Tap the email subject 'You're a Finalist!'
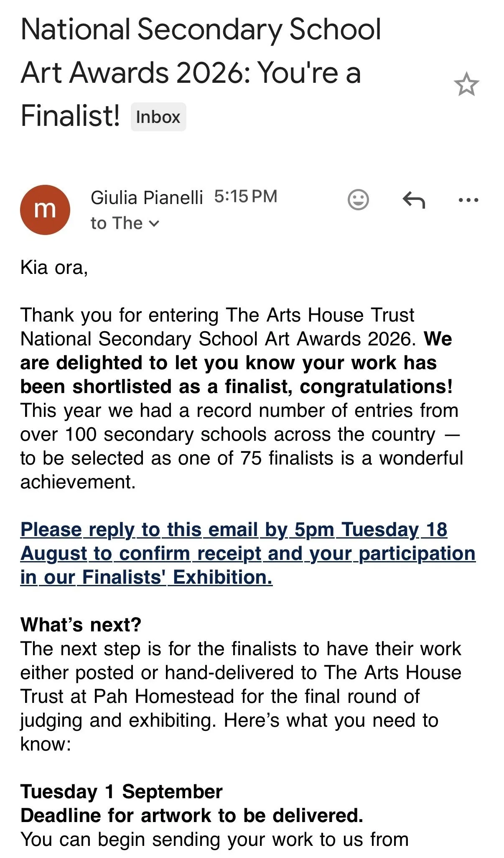This screenshot has width=504, height=858. (x=201, y=73)
